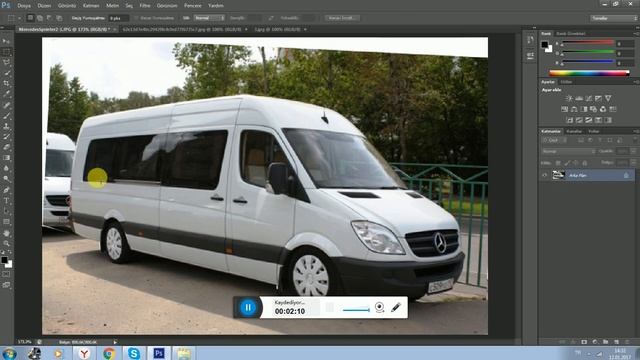Open the Temeller workspace dropdown
Viewport: 640px width, 360px height.
pos(613,18)
